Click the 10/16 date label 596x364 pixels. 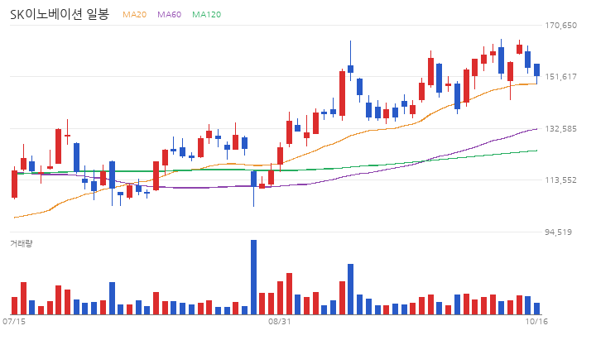(x=536, y=322)
